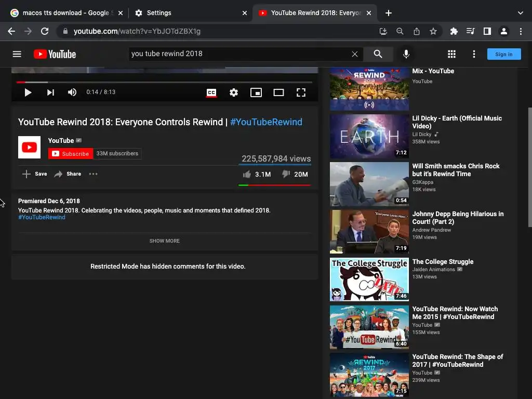Open #YouTubeRewind hashtag in description
The width and height of the screenshot is (532, 399).
pos(42,218)
